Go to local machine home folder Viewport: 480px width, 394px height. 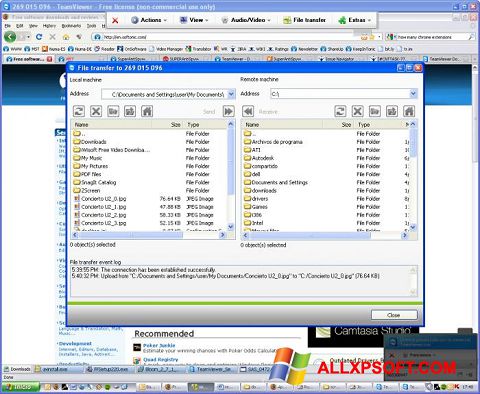pyautogui.click(x=147, y=111)
